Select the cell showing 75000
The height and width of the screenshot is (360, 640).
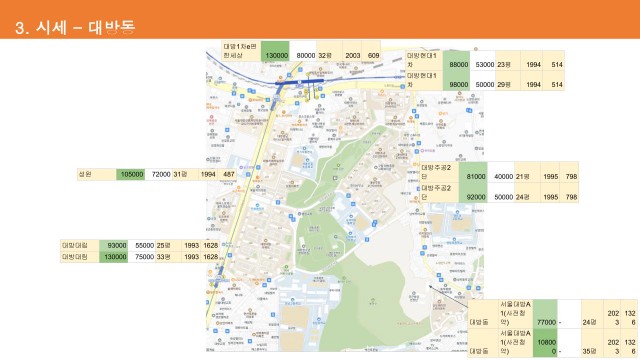[x=142, y=257]
